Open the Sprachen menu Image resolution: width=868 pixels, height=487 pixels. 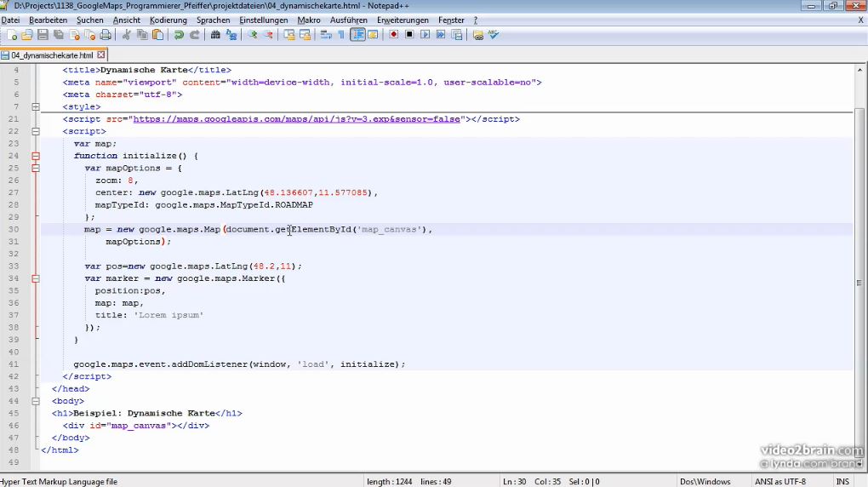click(213, 20)
